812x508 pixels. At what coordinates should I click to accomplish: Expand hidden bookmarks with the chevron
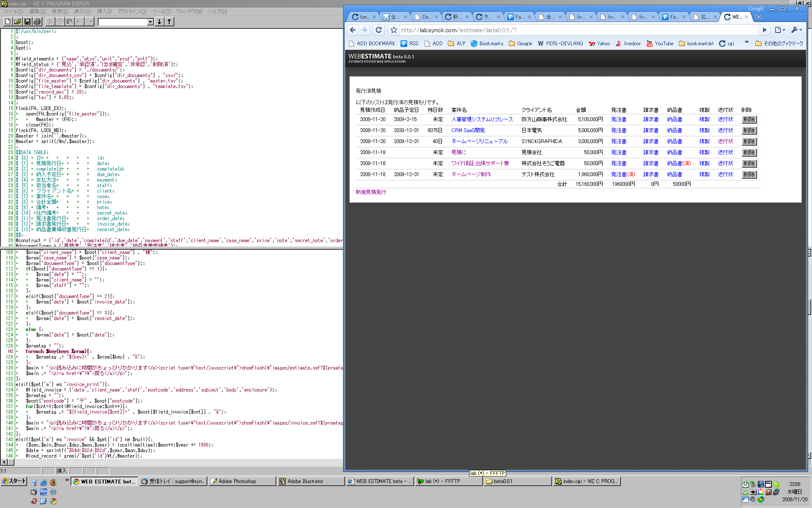coord(746,42)
